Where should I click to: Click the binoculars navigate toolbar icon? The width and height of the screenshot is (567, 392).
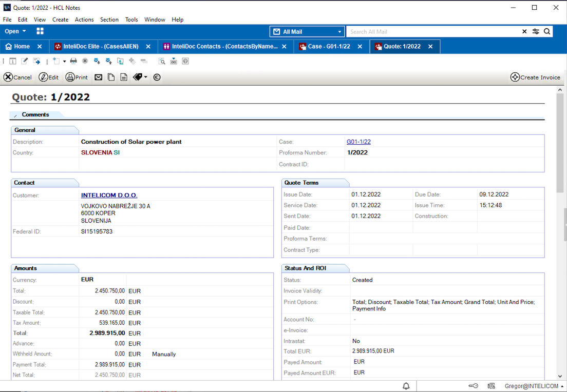coord(174,61)
